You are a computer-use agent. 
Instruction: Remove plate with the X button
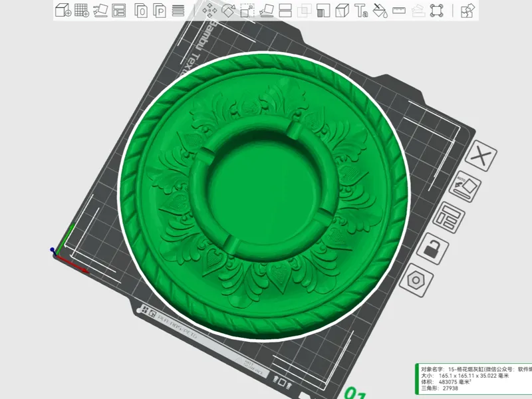481,156
